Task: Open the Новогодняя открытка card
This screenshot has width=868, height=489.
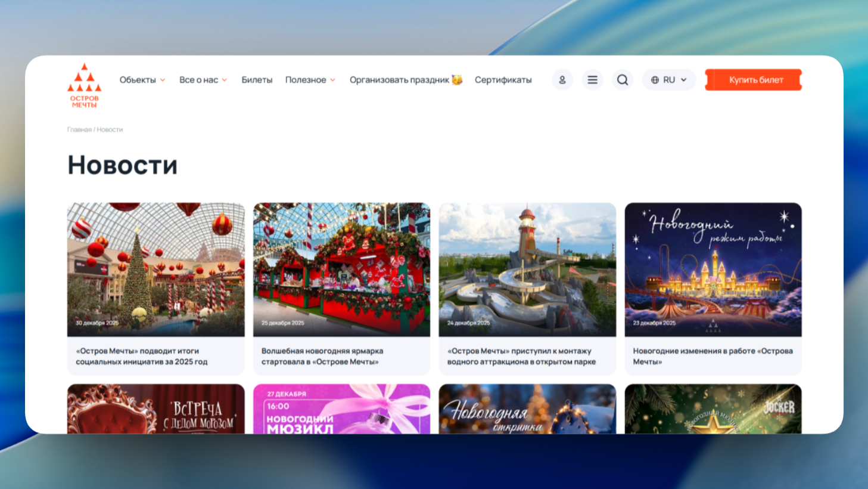Action: pos(527,409)
